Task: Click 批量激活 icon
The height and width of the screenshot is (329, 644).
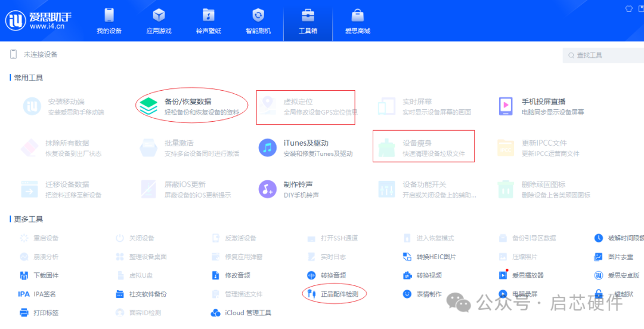Action: pos(148,147)
